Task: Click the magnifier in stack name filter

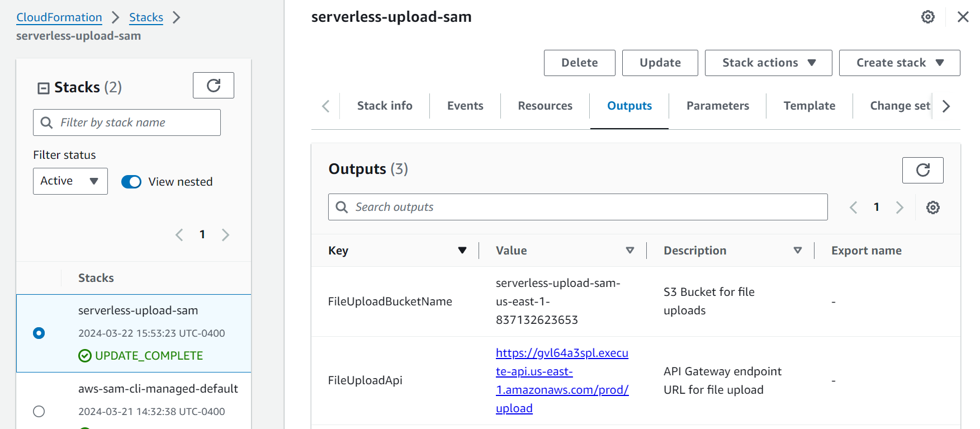Action: (x=47, y=122)
